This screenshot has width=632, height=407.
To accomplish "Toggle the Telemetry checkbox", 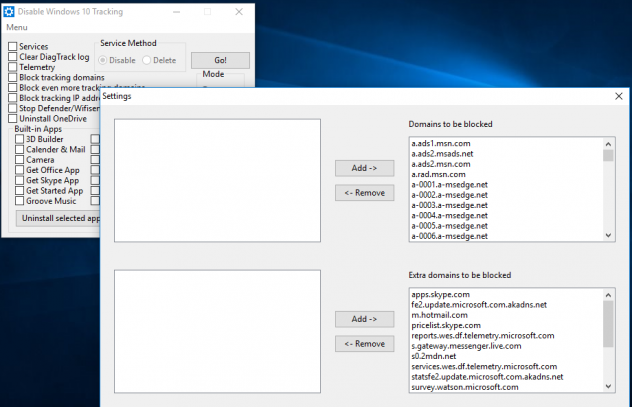I will tap(13, 67).
